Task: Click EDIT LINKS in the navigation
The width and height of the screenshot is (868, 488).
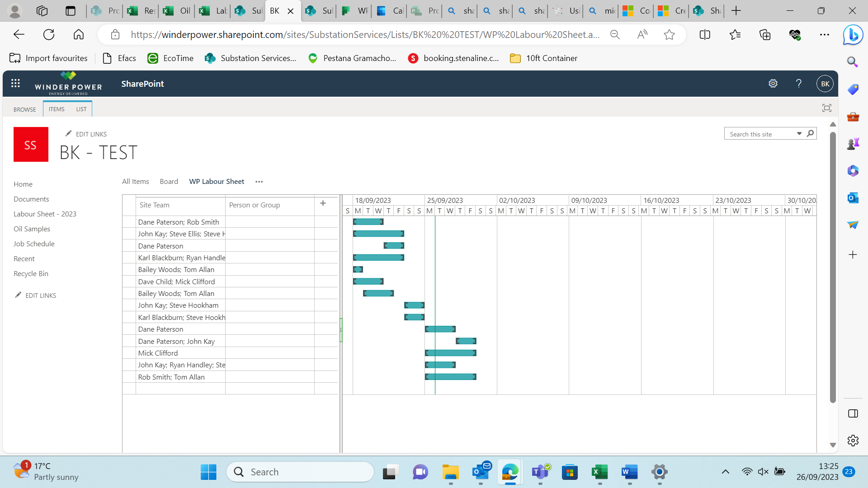Action: click(x=41, y=295)
